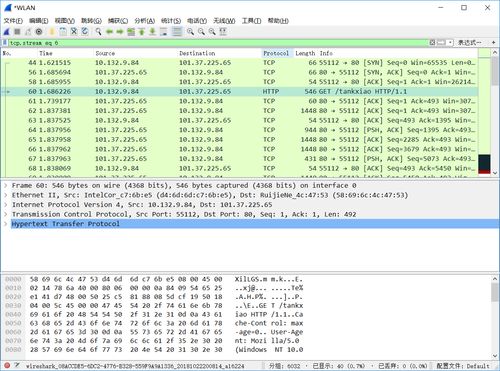
Task: Open the 分析(A) menu
Action: (x=145, y=21)
